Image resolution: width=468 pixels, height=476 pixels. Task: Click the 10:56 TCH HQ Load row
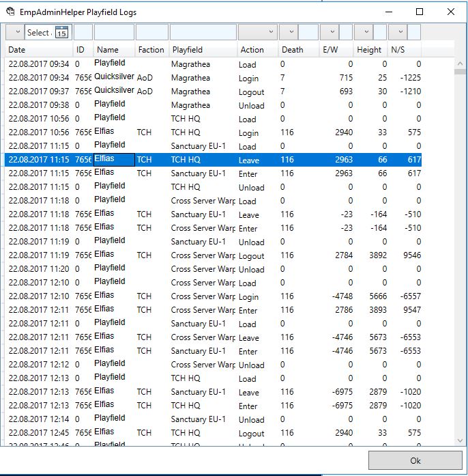[214, 119]
